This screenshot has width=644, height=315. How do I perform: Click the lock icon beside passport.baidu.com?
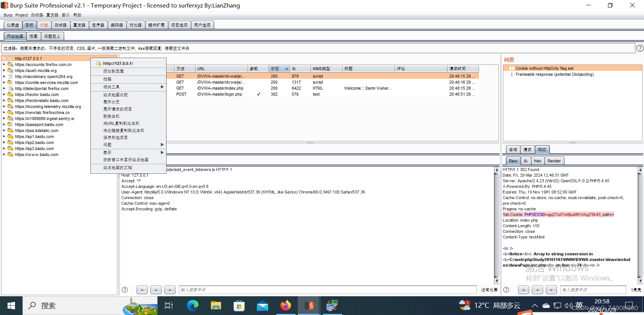click(x=11, y=124)
